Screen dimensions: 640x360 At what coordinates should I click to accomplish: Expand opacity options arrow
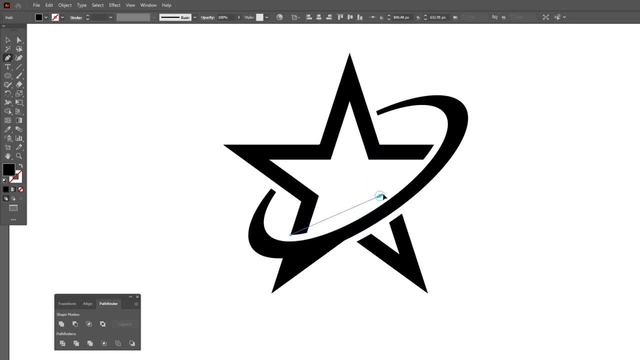coord(239,18)
